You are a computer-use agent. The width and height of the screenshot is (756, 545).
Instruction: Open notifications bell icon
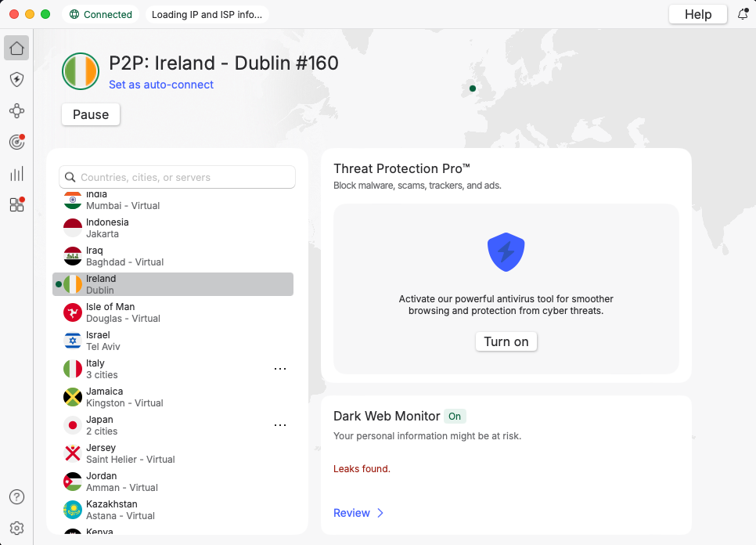tap(743, 14)
